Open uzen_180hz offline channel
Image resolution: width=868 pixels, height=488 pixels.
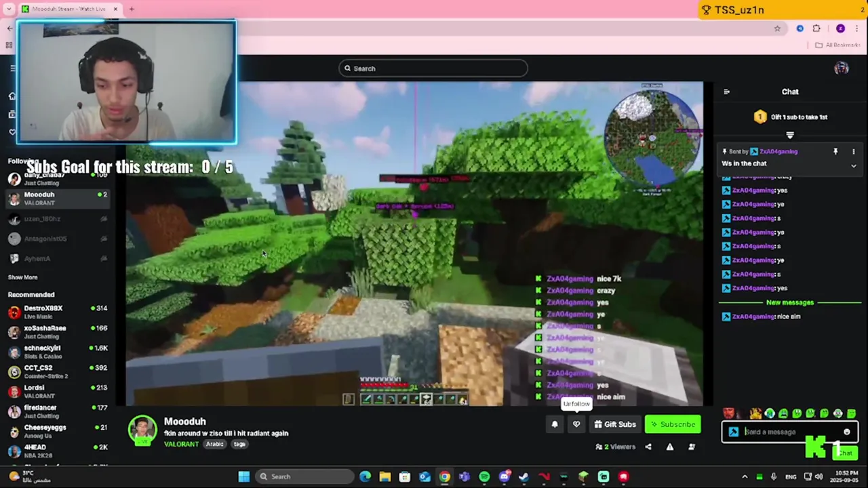tap(58, 219)
